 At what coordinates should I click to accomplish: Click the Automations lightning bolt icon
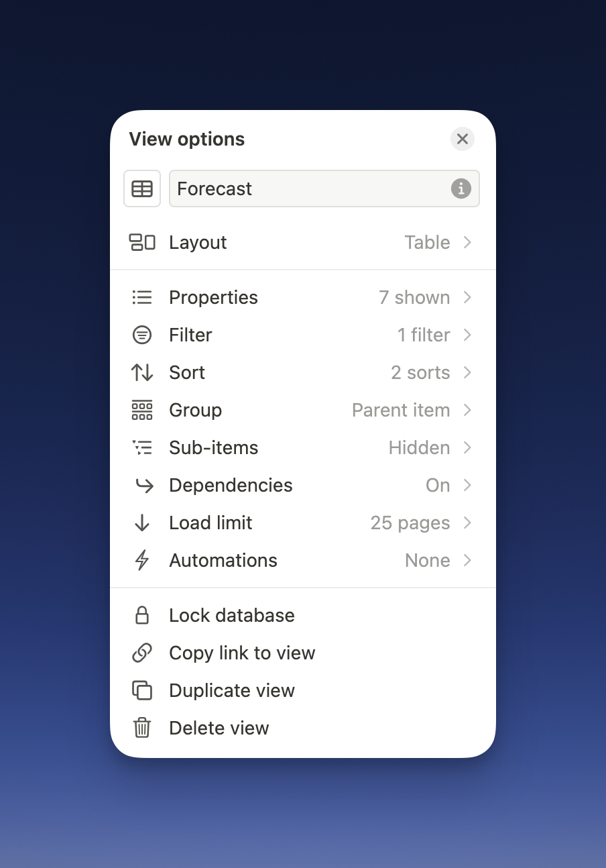coord(142,560)
